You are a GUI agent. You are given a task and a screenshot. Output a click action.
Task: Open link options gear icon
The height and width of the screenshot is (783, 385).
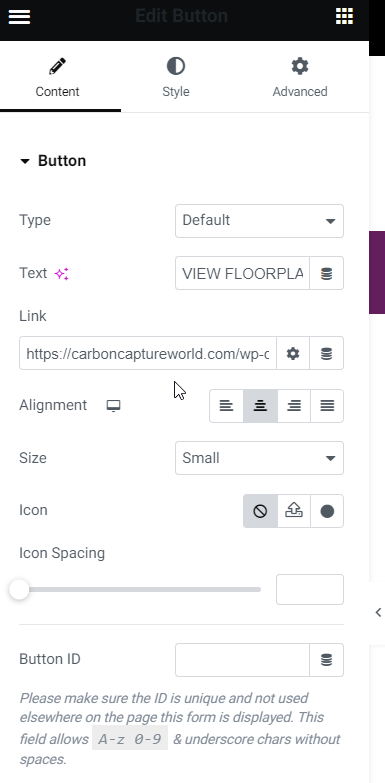tap(293, 354)
